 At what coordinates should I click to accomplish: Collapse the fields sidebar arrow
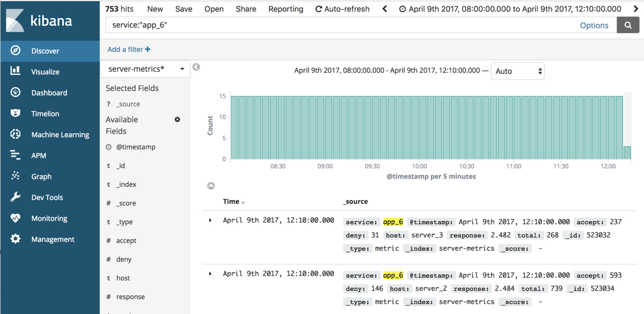pos(196,67)
